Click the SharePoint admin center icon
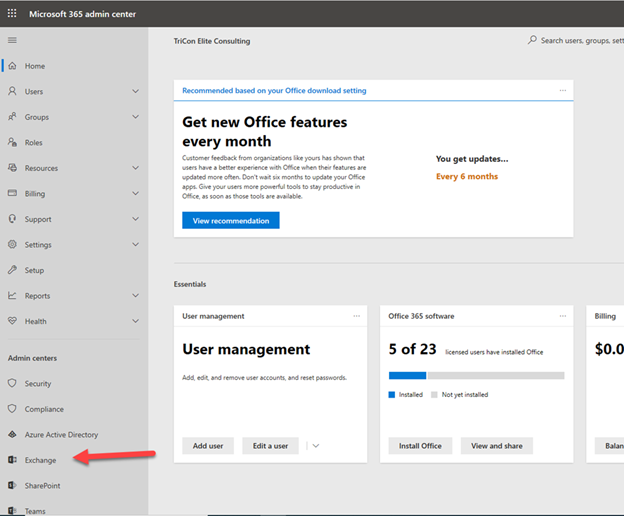 [12, 485]
